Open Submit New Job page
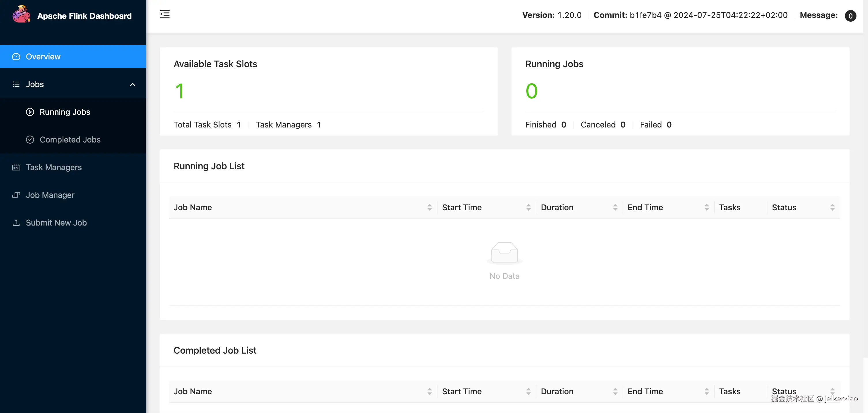The image size is (868, 413). [x=56, y=223]
